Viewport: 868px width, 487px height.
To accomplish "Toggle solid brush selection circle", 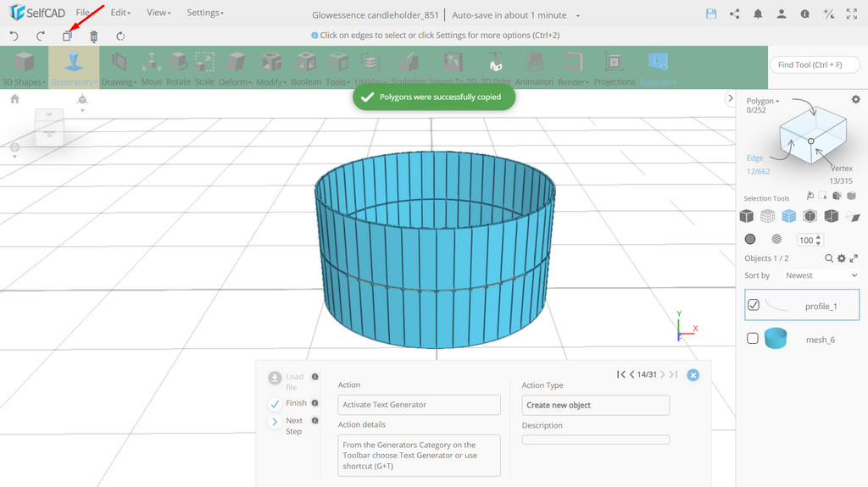I will pyautogui.click(x=750, y=239).
